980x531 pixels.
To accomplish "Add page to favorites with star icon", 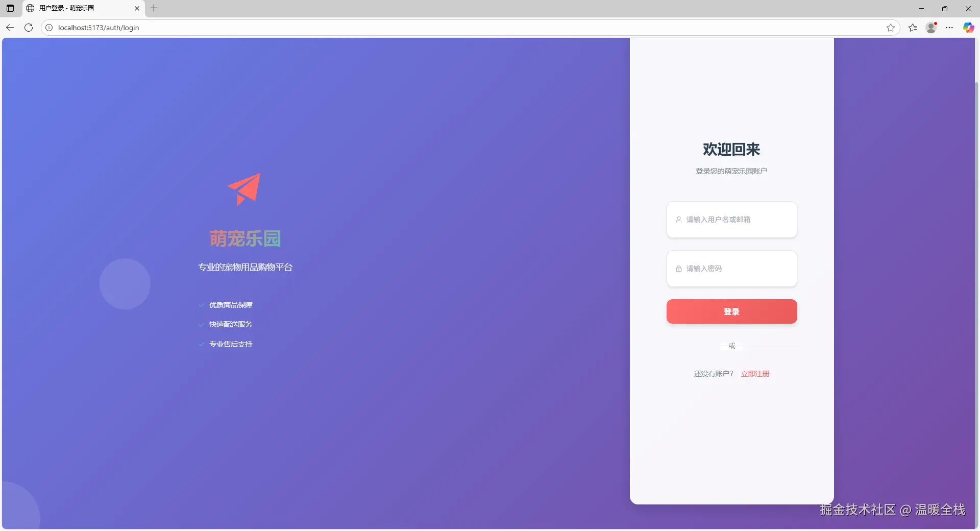I will pos(891,28).
